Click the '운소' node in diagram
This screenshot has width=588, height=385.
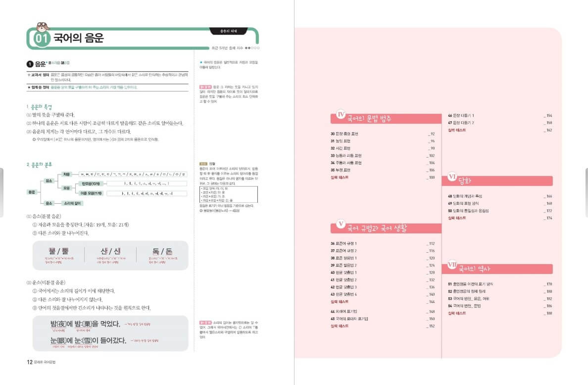pyautogui.click(x=49, y=203)
